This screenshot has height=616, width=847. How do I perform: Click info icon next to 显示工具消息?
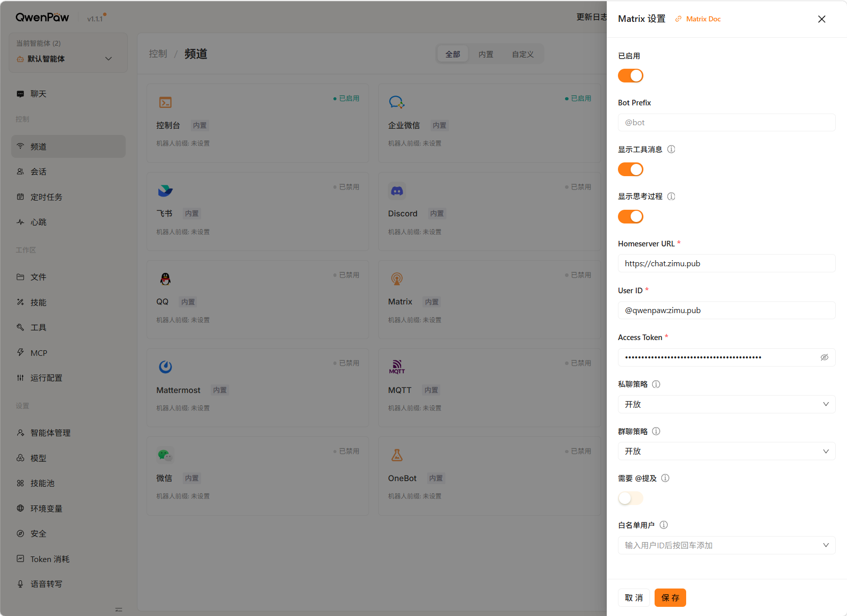(x=671, y=149)
